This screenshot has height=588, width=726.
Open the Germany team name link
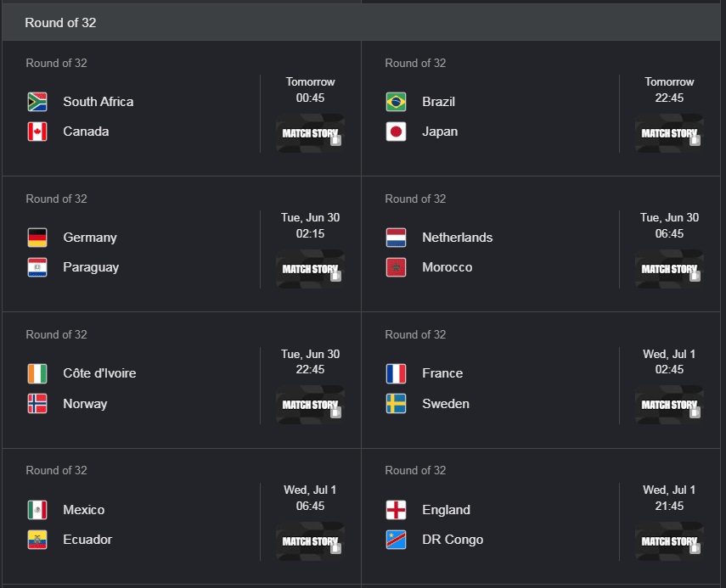pyautogui.click(x=90, y=238)
